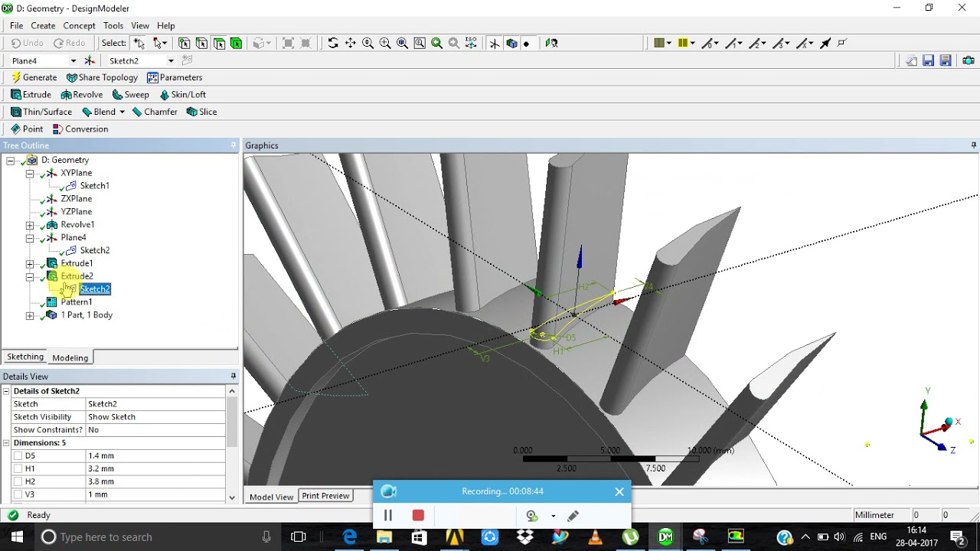Check the H1 dimension checkbox
This screenshot has width=980, height=551.
click(18, 468)
